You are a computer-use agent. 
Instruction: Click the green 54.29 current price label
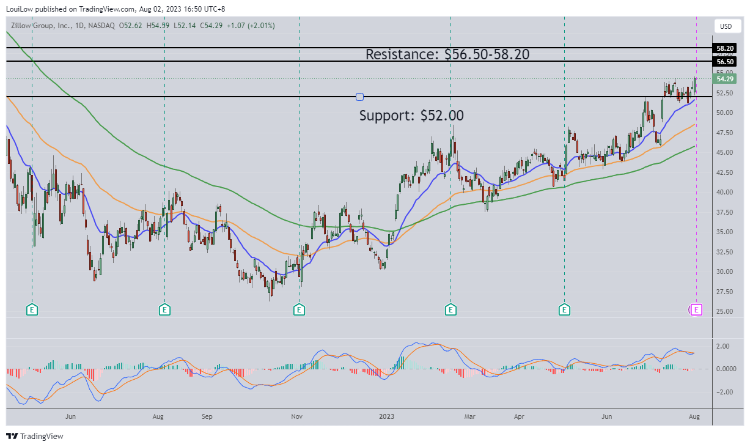tap(725, 78)
